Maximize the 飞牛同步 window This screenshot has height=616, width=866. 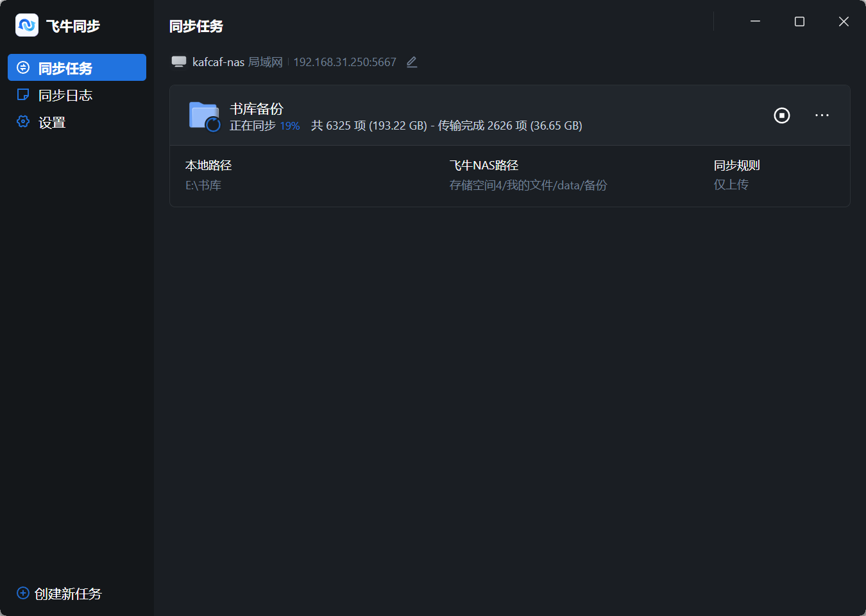tap(799, 22)
